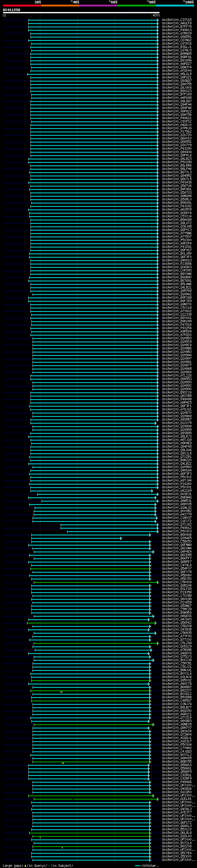Select hit label UniRef100_P24260

(x=177, y=483)
